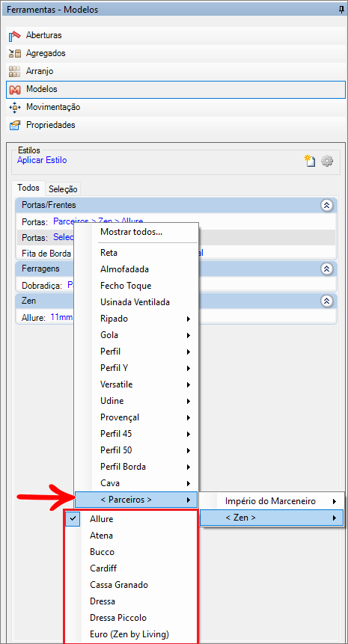The width and height of the screenshot is (348, 644).
Task: Select Almofadada door model
Action: tap(136, 269)
